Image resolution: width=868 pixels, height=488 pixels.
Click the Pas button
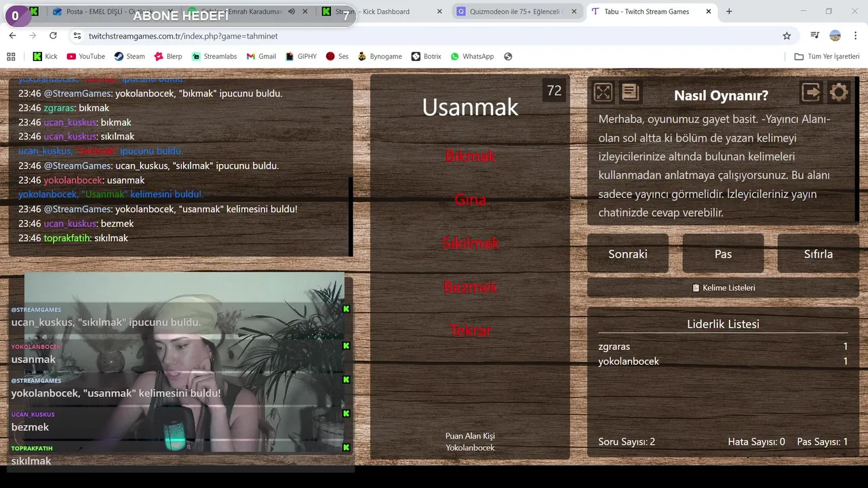[723, 253]
